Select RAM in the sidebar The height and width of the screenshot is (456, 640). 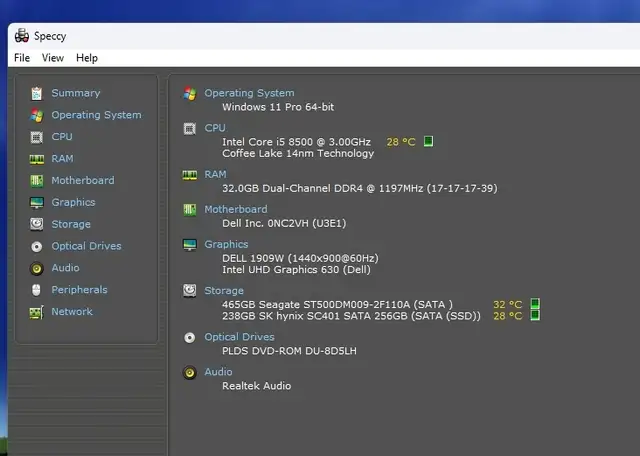pyautogui.click(x=62, y=158)
